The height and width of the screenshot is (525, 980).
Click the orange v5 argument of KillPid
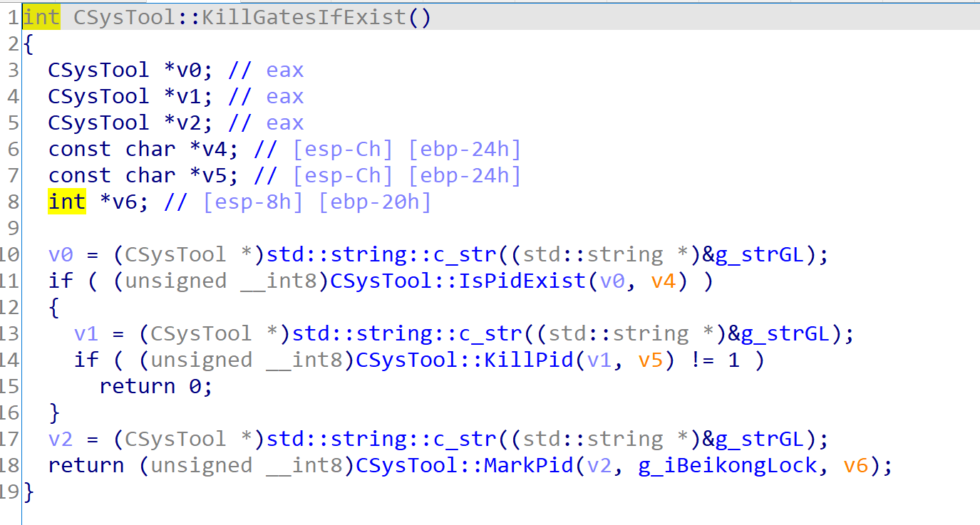tap(651, 360)
